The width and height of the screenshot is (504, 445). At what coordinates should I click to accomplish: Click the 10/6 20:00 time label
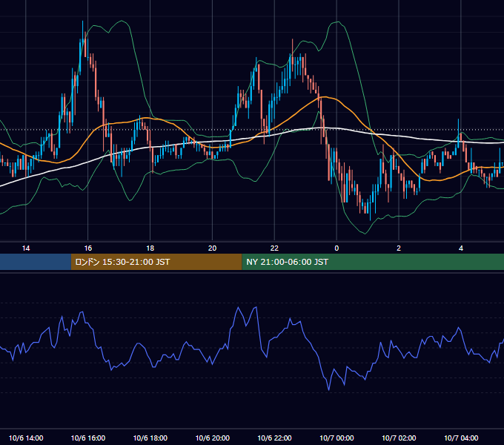(x=212, y=438)
